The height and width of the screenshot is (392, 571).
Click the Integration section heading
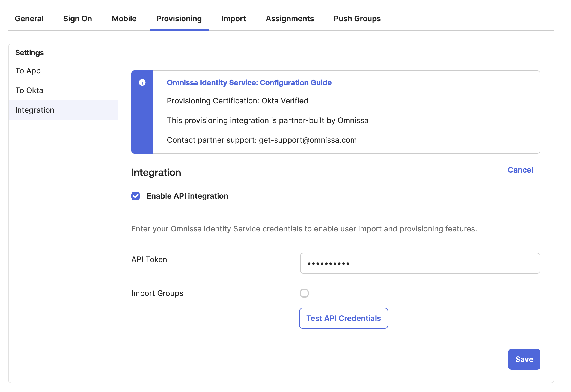point(156,173)
